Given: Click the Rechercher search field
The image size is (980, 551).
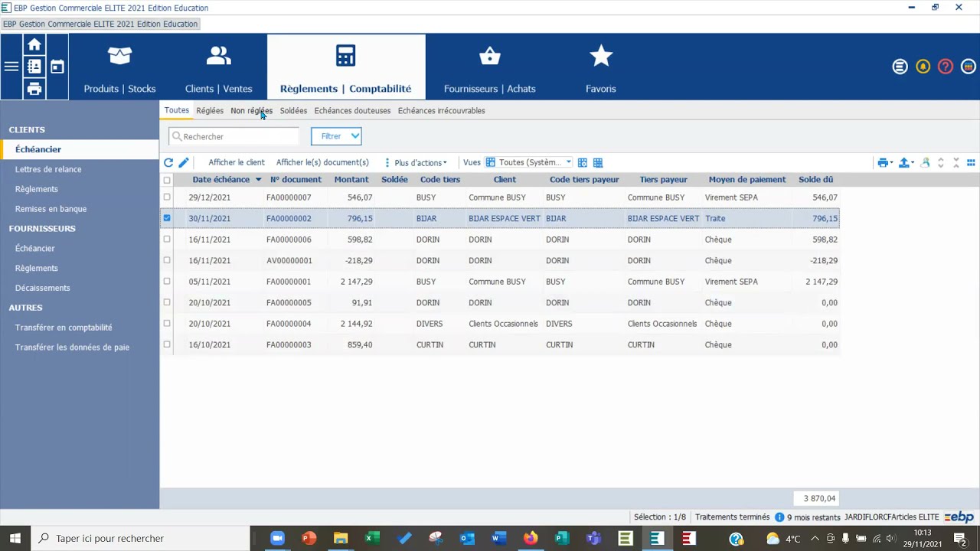Looking at the screenshot, I should coord(234,136).
